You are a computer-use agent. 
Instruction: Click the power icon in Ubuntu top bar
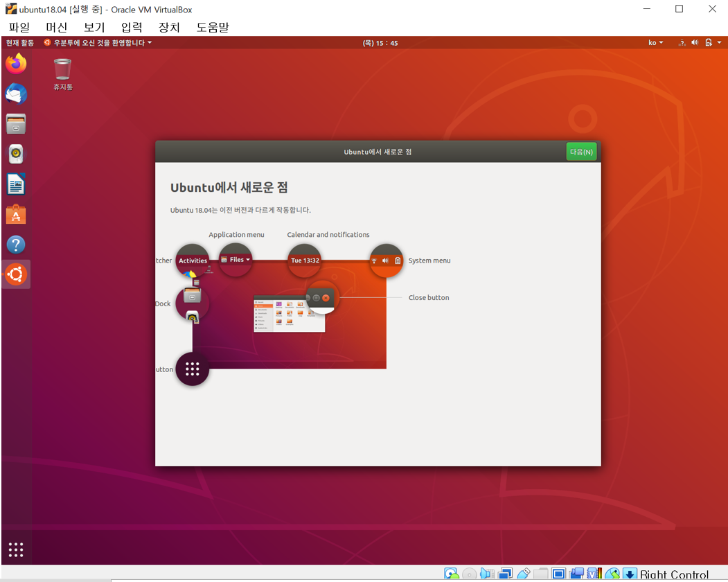click(709, 43)
